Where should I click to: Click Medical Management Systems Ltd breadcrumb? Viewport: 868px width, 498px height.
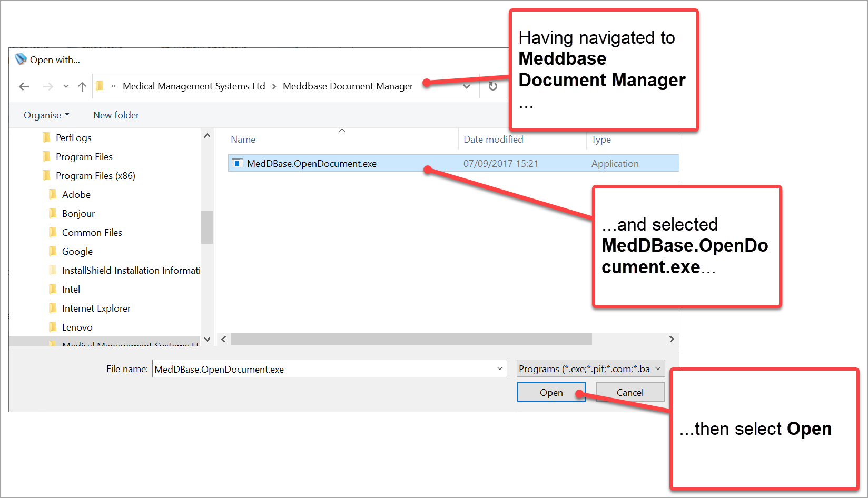(x=194, y=86)
